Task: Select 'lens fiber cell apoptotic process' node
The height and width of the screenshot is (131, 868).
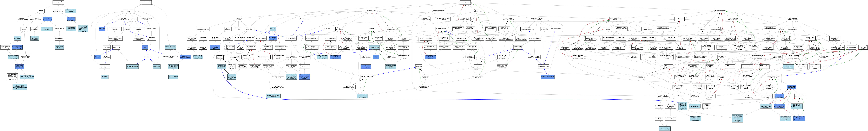Action: coord(366,67)
